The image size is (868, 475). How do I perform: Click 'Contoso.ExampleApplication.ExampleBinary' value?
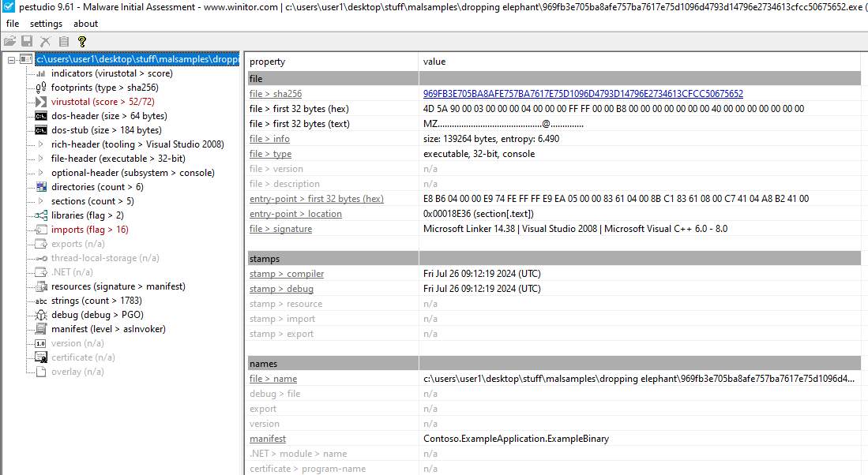516,439
